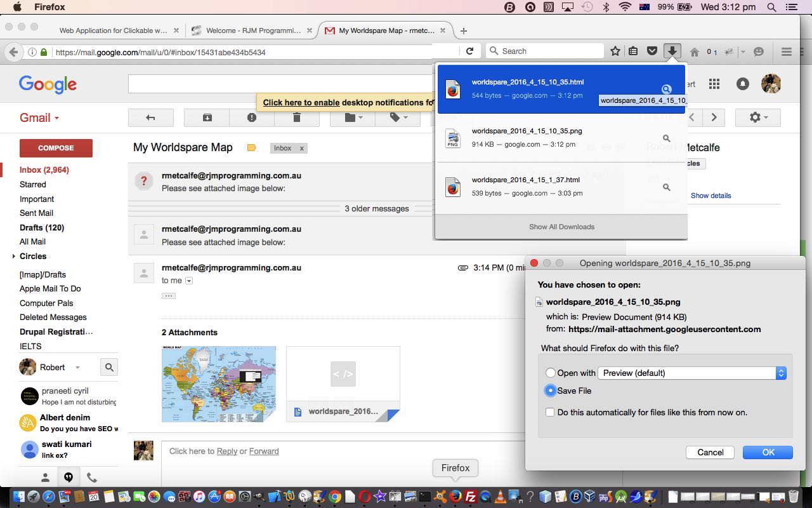Report spam using exclamation icon
This screenshot has width=812, height=508.
252,117
